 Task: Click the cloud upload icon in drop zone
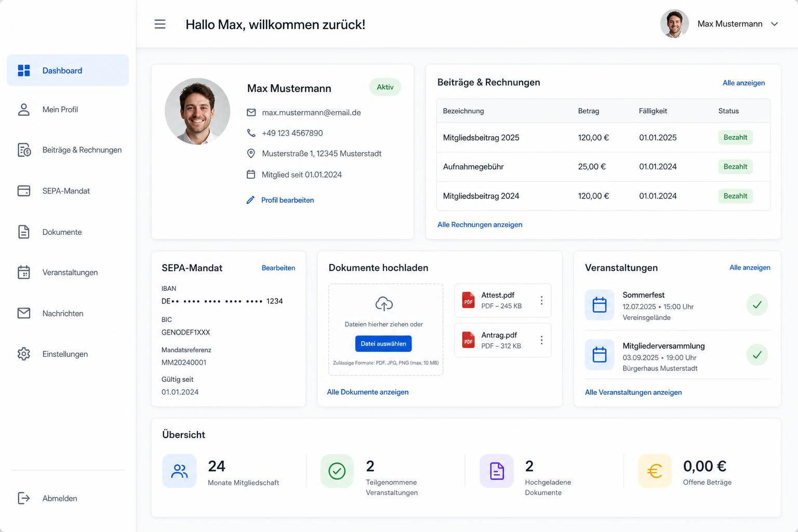pyautogui.click(x=384, y=304)
